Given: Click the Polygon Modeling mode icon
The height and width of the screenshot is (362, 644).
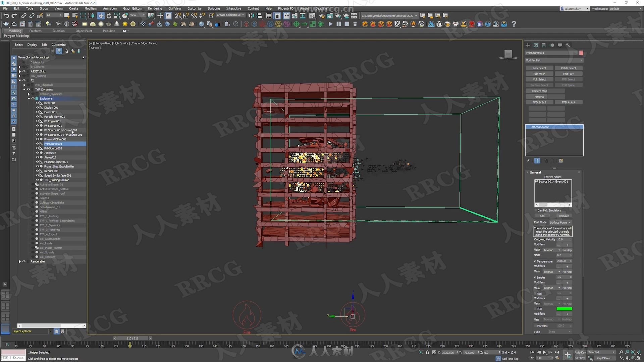Looking at the screenshot, I should pos(15,35).
